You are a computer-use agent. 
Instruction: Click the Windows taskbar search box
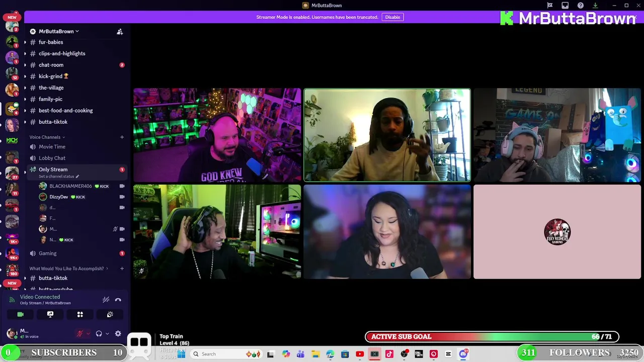point(227,354)
